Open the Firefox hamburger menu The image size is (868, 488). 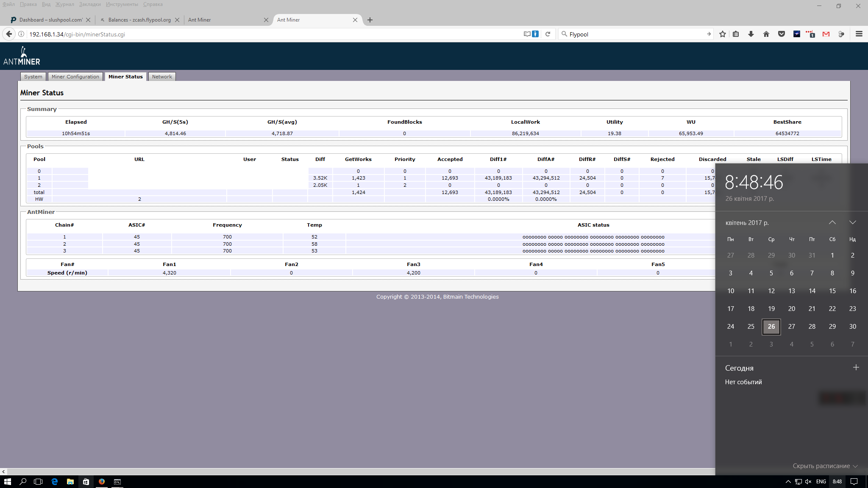pos(859,34)
